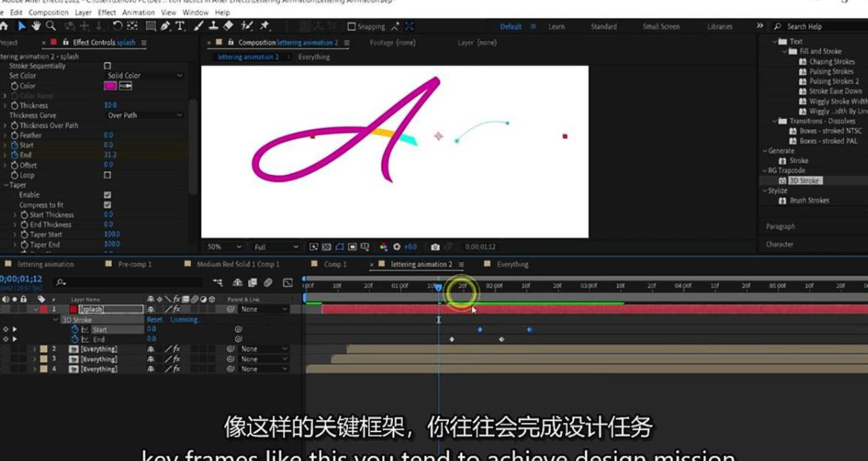This screenshot has width=868, height=461.
Task: Switch to the Standard workspace
Action: (x=604, y=27)
